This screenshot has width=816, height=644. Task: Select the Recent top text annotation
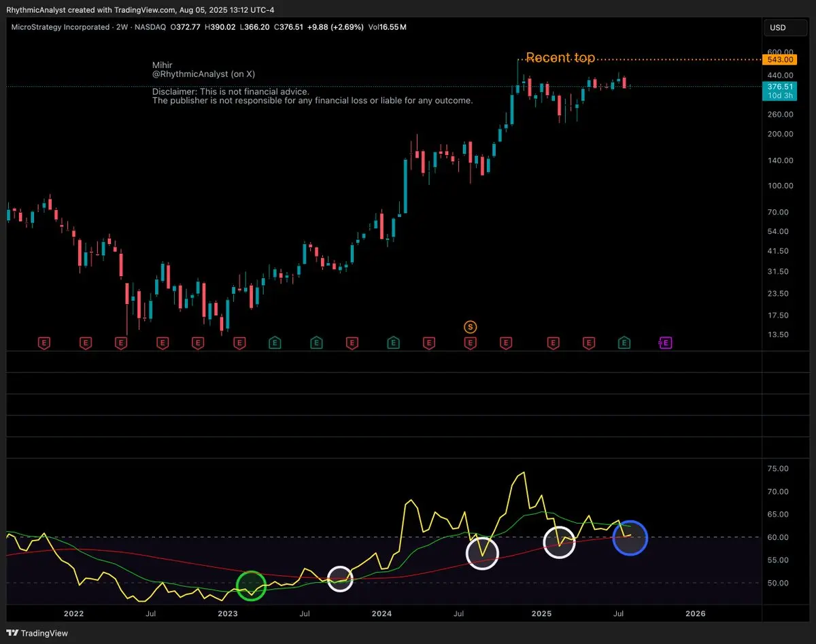coord(560,58)
